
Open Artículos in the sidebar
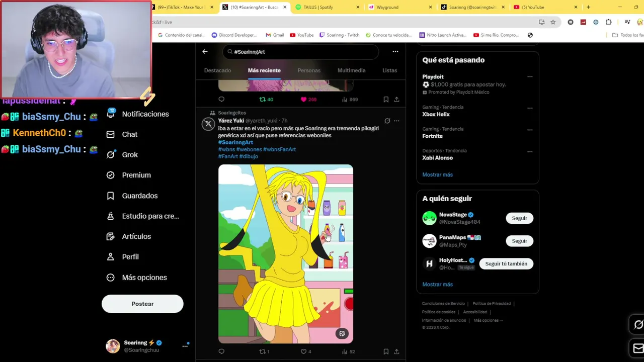tap(129, 236)
